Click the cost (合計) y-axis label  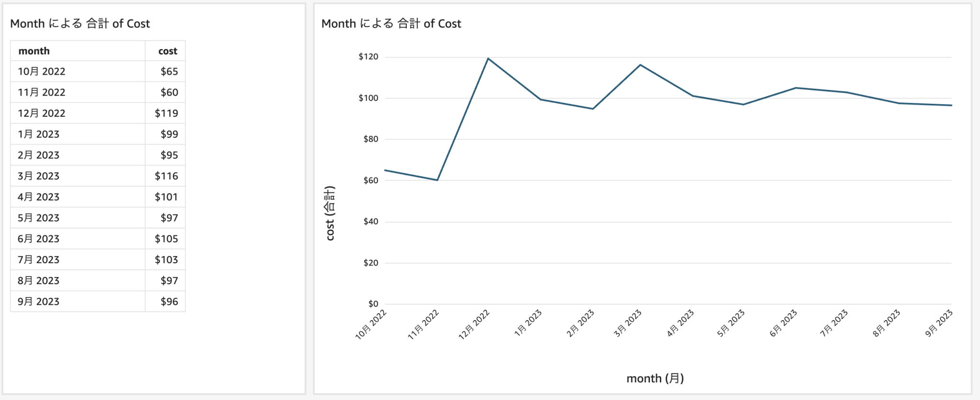point(330,213)
